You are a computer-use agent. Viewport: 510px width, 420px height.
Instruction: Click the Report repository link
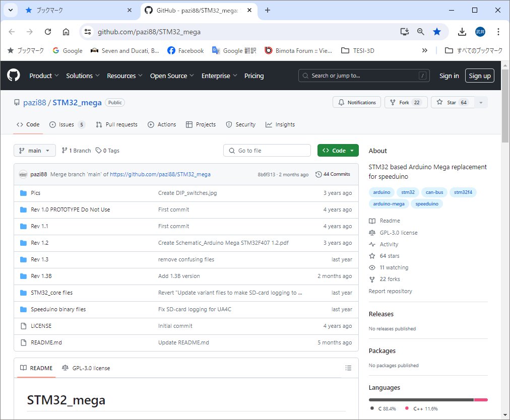[x=390, y=291]
